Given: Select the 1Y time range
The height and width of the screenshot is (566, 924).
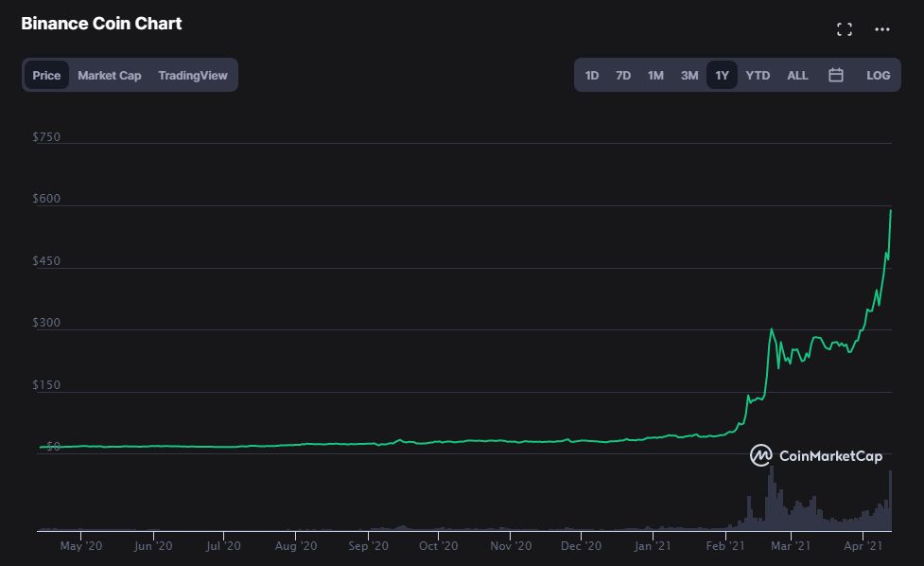Looking at the screenshot, I should tap(722, 76).
